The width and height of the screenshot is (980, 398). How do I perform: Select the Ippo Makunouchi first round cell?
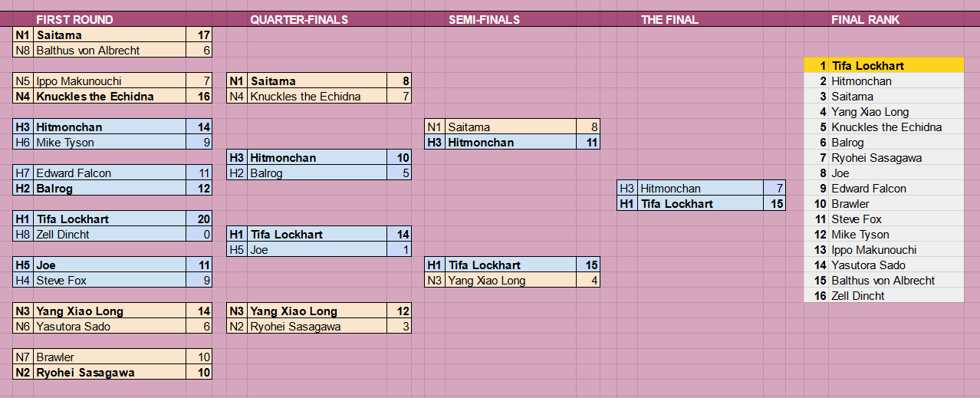point(110,81)
